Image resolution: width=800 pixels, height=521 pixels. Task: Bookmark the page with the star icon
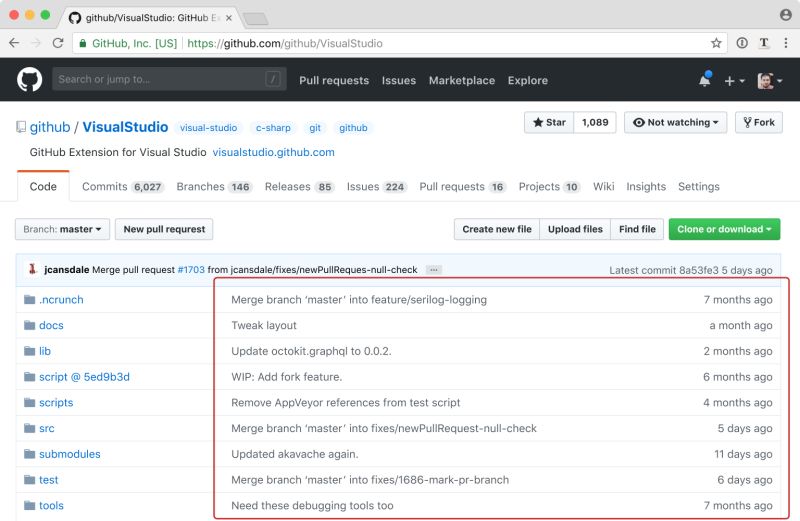[716, 43]
